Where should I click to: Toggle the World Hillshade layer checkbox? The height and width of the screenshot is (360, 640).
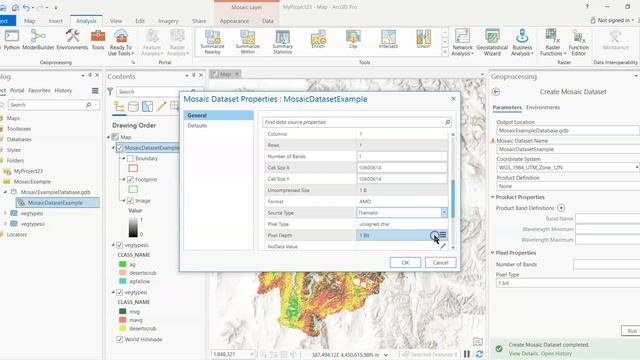pos(120,339)
